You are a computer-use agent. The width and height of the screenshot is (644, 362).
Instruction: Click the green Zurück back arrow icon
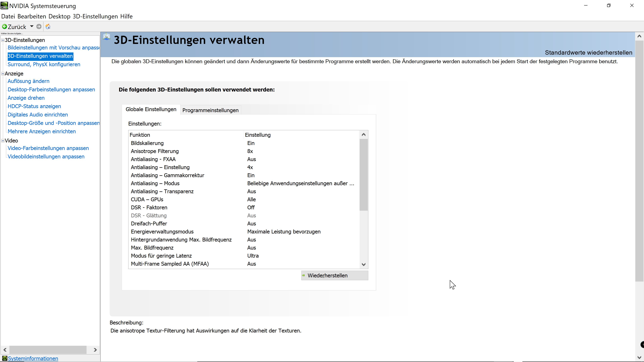click(5, 26)
